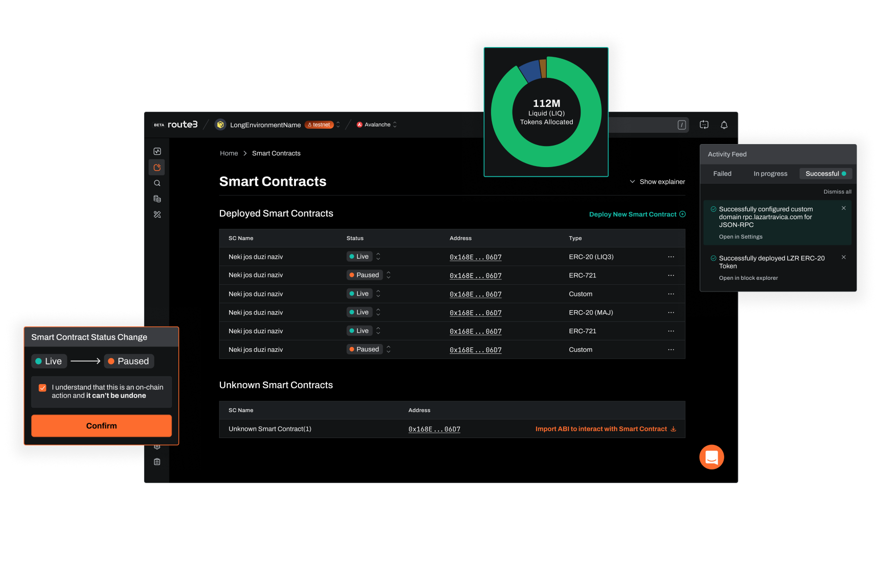The height and width of the screenshot is (588, 882).
Task: Click the search icon in sidebar
Action: pyautogui.click(x=157, y=183)
